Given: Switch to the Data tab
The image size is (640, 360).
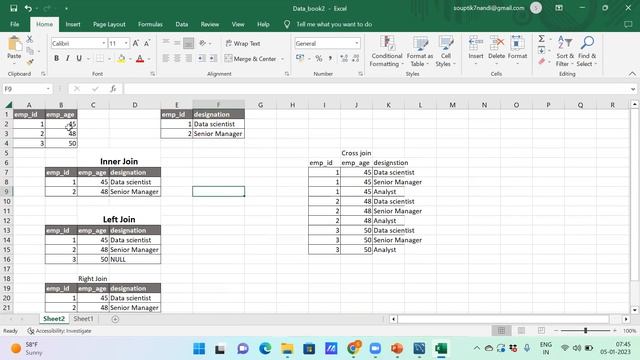Looking at the screenshot, I should pyautogui.click(x=182, y=24).
